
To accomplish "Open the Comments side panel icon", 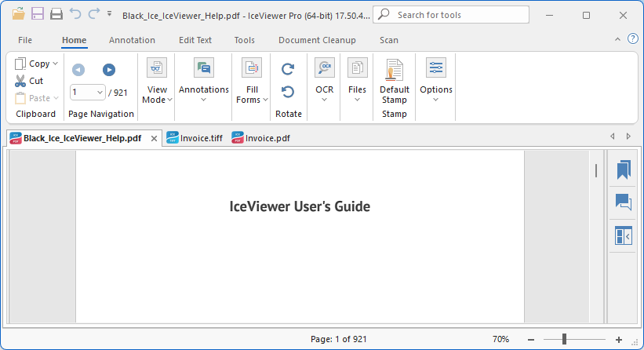I will click(624, 202).
